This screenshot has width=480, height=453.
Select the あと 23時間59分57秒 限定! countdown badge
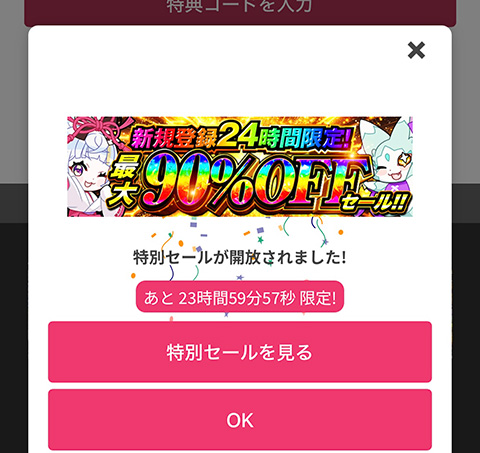240,297
